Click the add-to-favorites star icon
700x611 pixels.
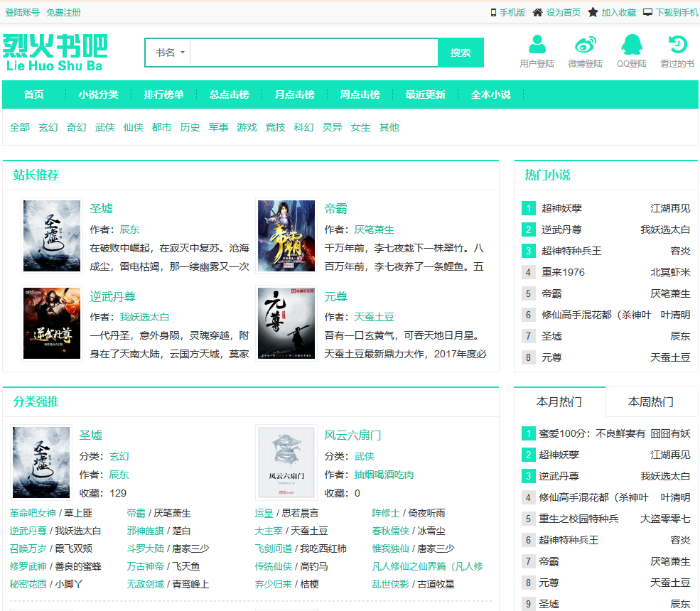click(x=593, y=12)
